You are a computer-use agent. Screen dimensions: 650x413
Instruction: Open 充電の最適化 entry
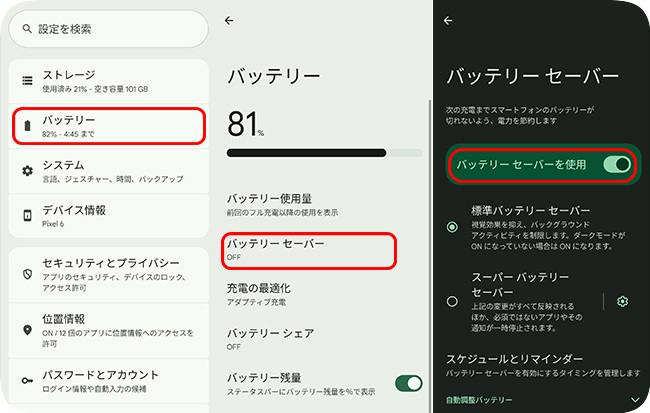click(x=325, y=294)
